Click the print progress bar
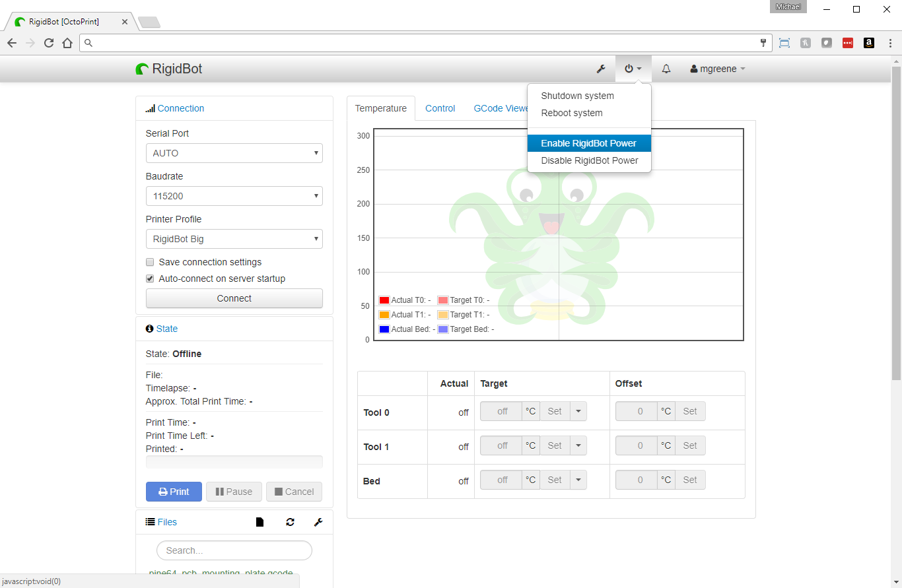This screenshot has height=588, width=902. click(x=234, y=462)
